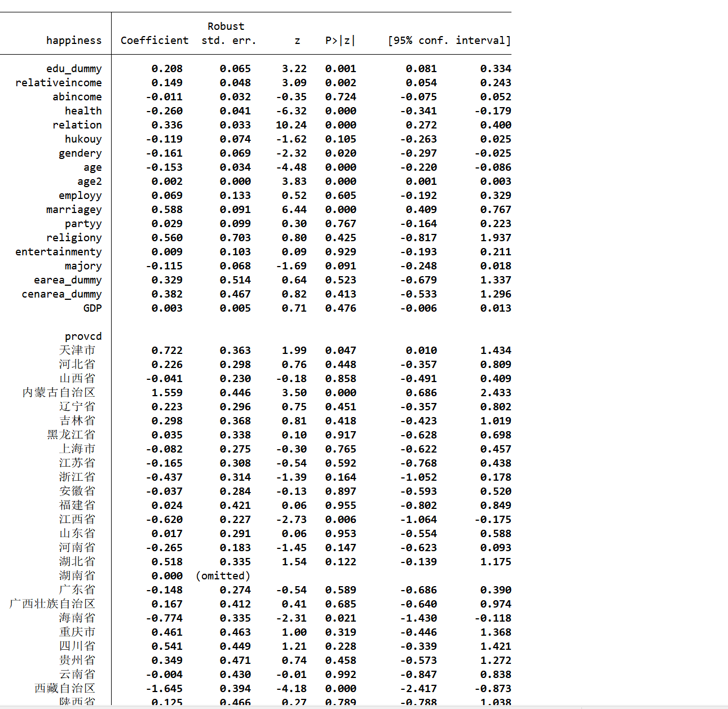Click the 重庆市 row label
728x709 pixels.
77,632
